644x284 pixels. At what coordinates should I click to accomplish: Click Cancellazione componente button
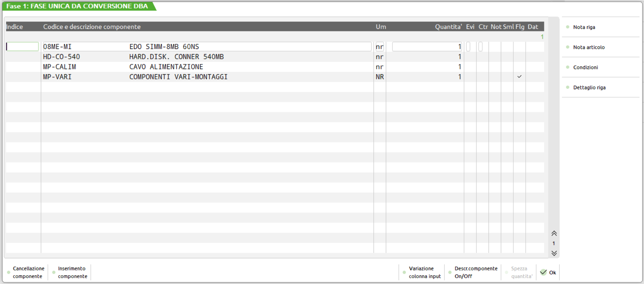tap(28, 272)
